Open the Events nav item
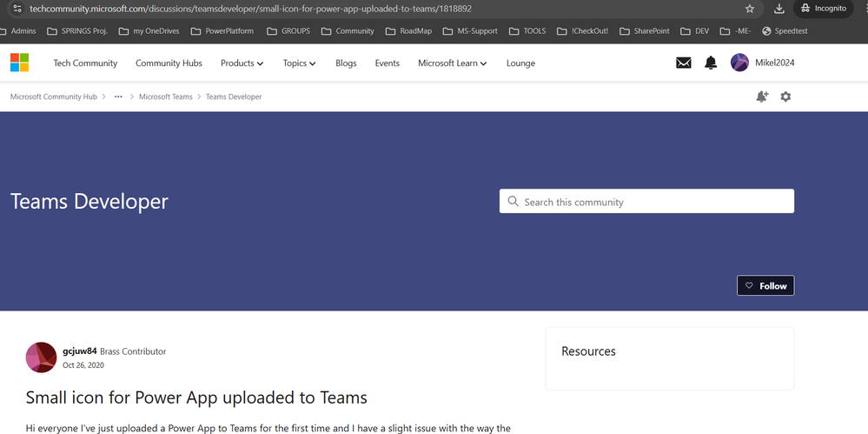 click(387, 63)
